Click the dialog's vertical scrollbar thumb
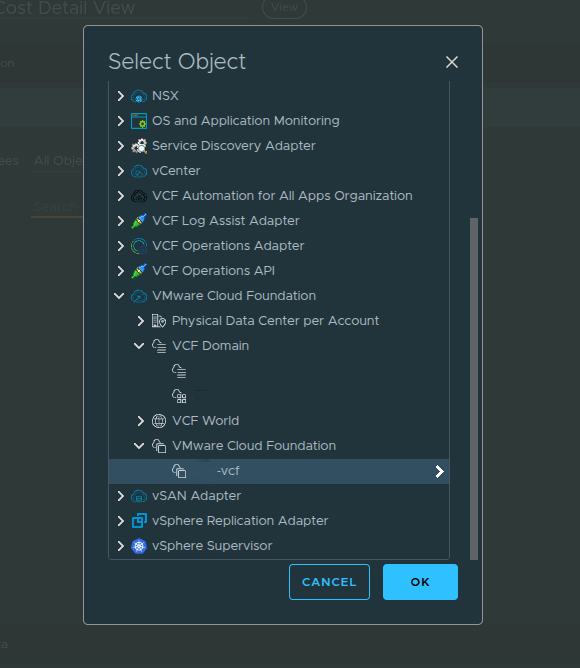The width and height of the screenshot is (580, 668). pyautogui.click(x=473, y=389)
